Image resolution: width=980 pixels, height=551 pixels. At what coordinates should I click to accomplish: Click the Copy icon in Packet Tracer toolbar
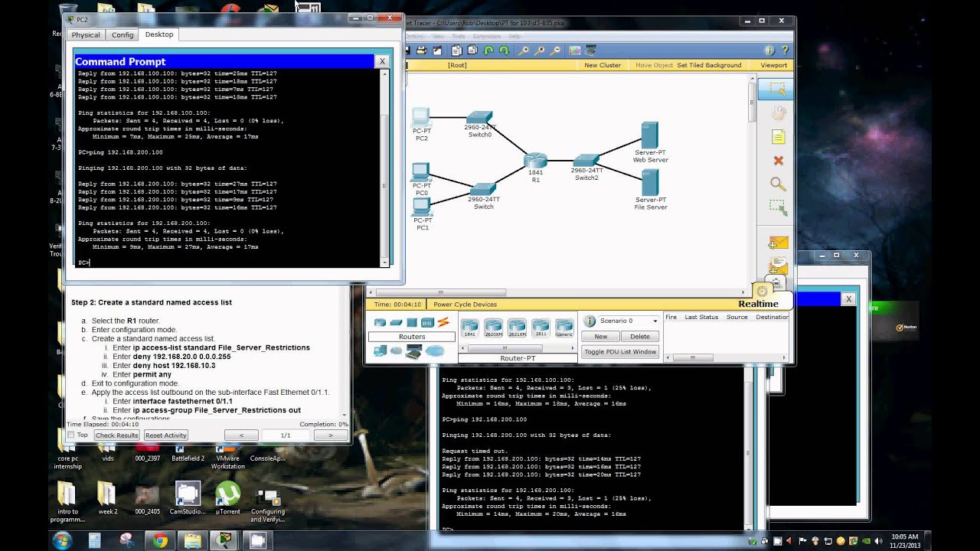(x=456, y=51)
